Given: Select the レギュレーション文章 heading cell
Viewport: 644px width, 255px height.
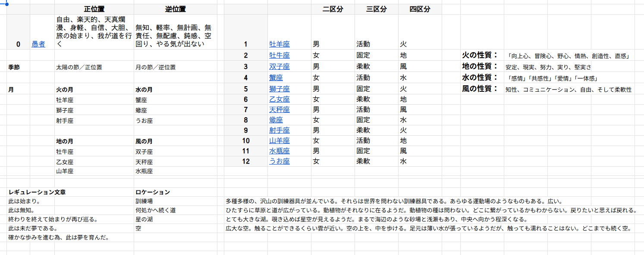Looking at the screenshot, I should coord(37,192).
